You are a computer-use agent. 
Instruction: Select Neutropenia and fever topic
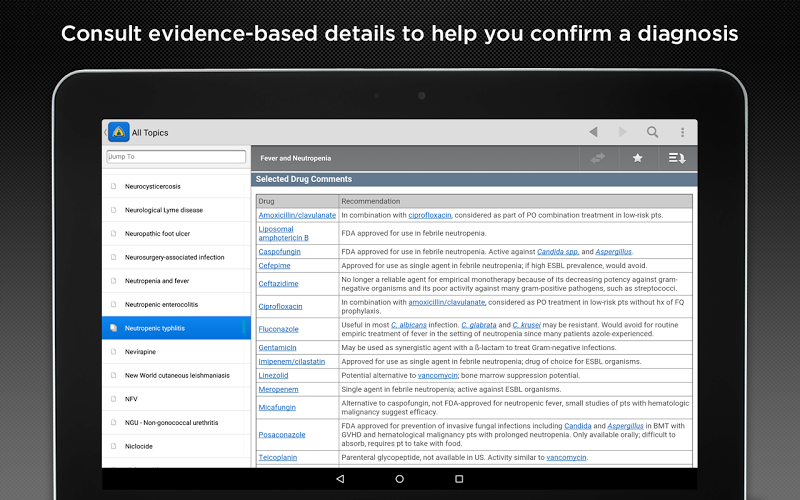click(x=177, y=281)
